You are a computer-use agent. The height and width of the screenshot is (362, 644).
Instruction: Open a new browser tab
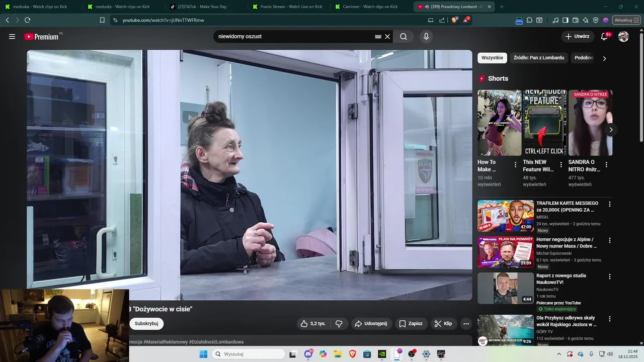pyautogui.click(x=502, y=7)
